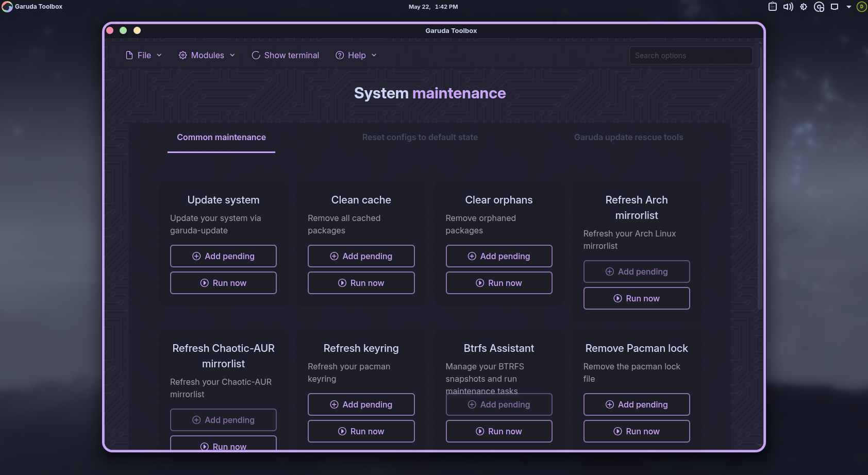868x475 pixels.
Task: Click plus icon in Remove Pacman lock Add pending
Action: click(609, 404)
